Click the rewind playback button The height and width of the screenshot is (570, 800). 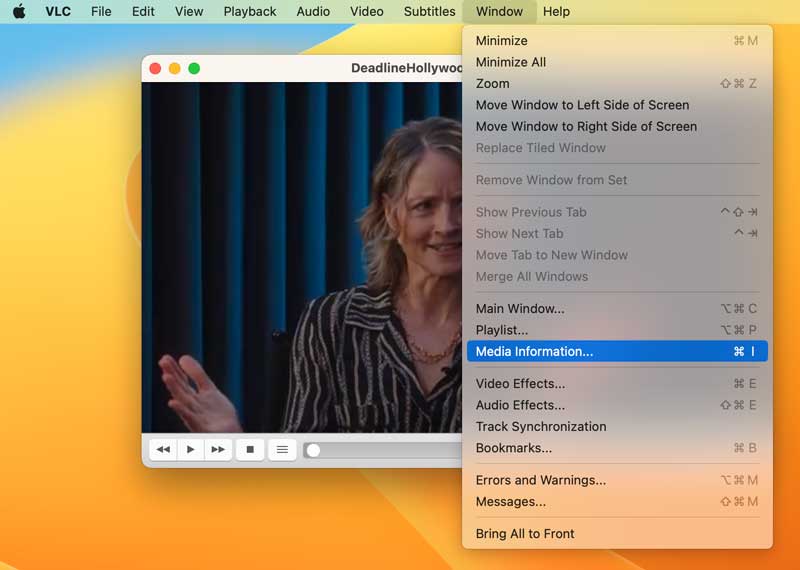click(163, 450)
